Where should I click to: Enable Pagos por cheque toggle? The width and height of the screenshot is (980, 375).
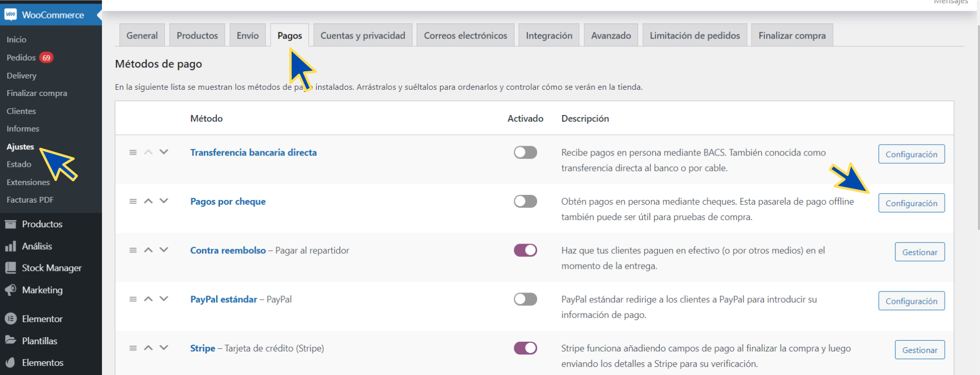525,201
